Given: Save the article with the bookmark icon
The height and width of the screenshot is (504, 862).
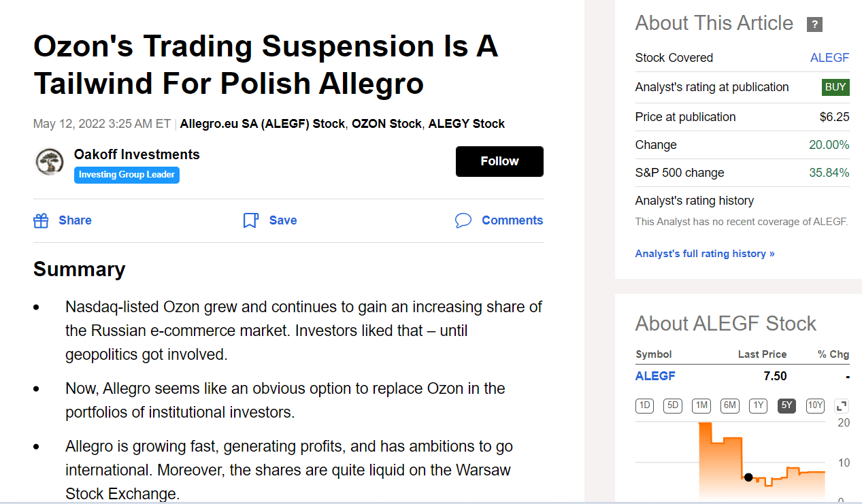Looking at the screenshot, I should tap(250, 220).
